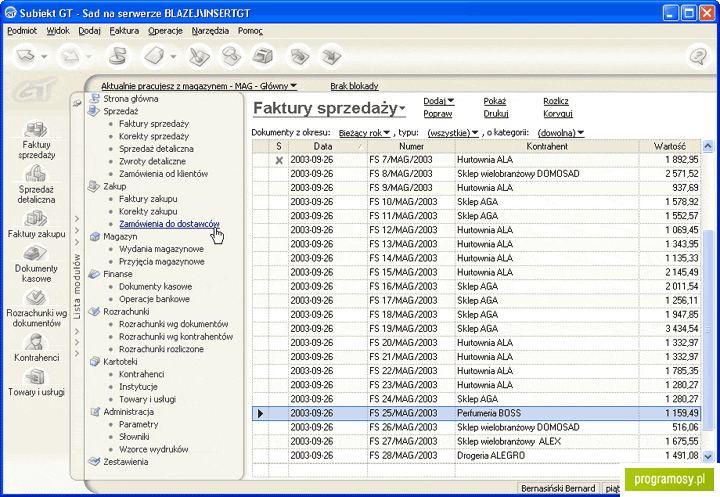The image size is (720, 497).
Task: Open the (dowolna) category filter
Action: (561, 133)
